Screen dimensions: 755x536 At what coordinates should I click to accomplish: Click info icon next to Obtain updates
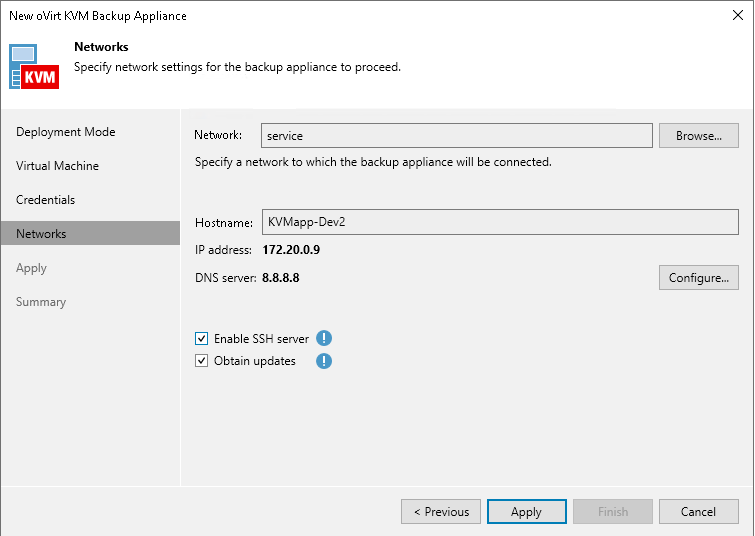tap(324, 361)
